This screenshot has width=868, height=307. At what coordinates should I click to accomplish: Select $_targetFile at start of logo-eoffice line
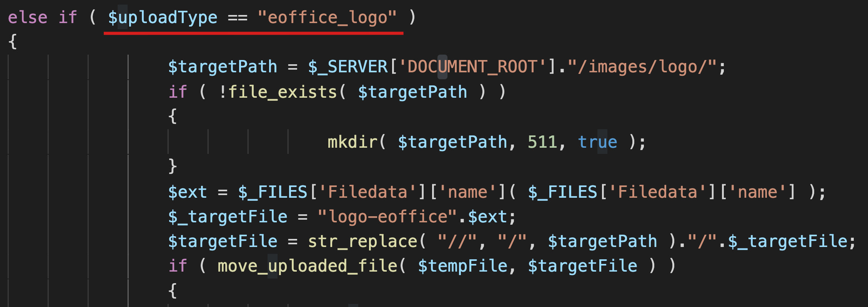pos(228,217)
